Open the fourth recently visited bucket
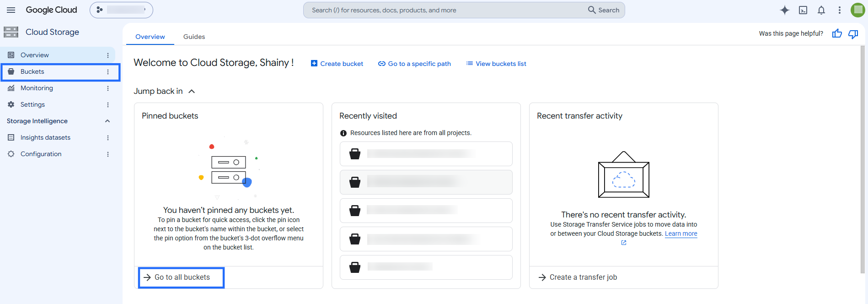Image resolution: width=868 pixels, height=304 pixels. [x=426, y=239]
